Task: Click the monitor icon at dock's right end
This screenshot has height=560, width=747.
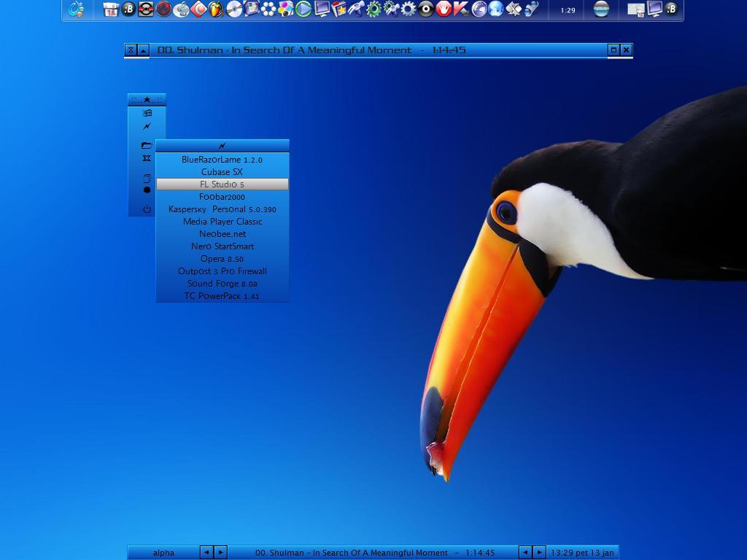Action: pos(654,9)
